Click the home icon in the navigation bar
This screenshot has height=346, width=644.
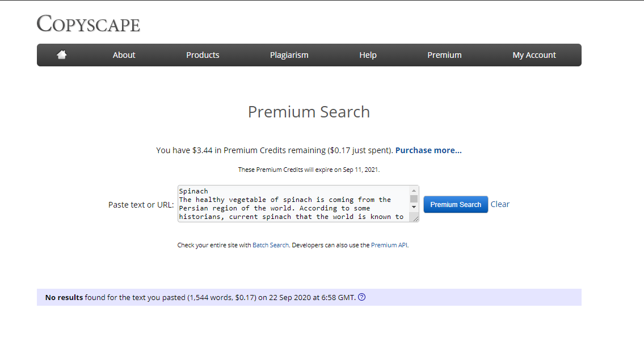(62, 54)
